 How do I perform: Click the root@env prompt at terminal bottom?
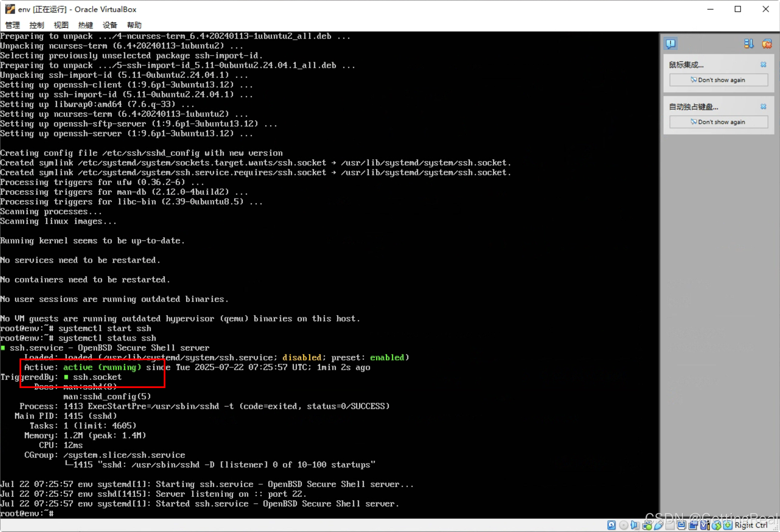tap(27, 513)
